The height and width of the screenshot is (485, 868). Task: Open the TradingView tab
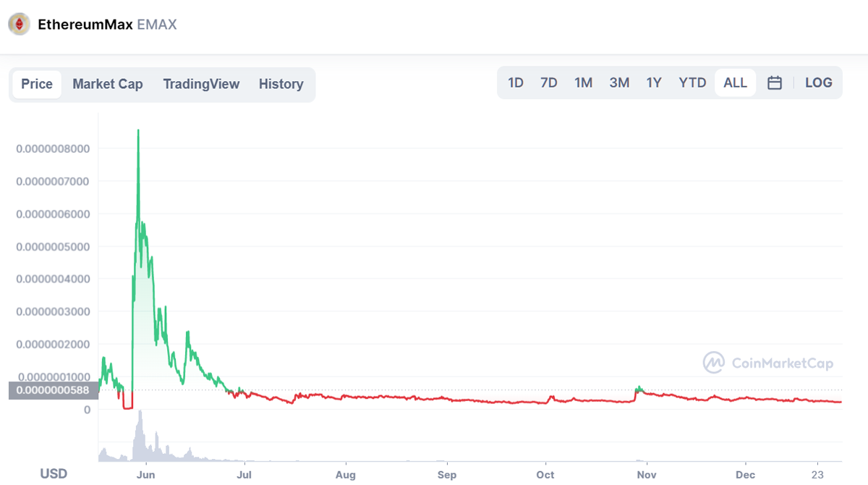click(201, 84)
